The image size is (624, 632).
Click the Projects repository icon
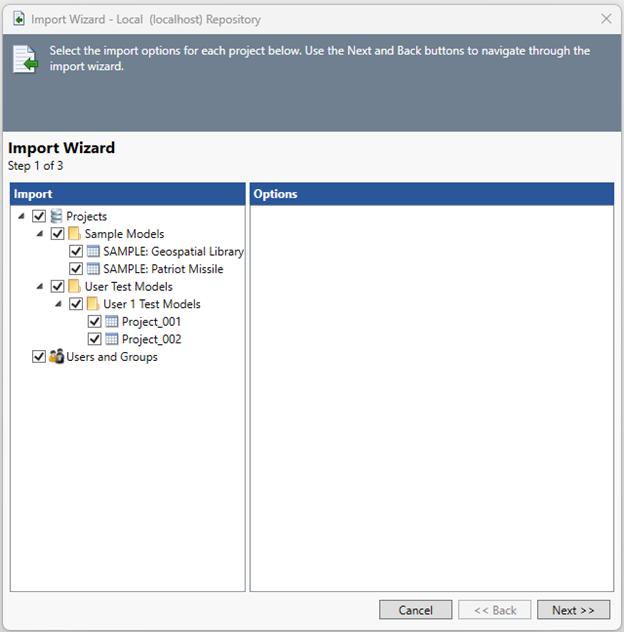[x=57, y=216]
